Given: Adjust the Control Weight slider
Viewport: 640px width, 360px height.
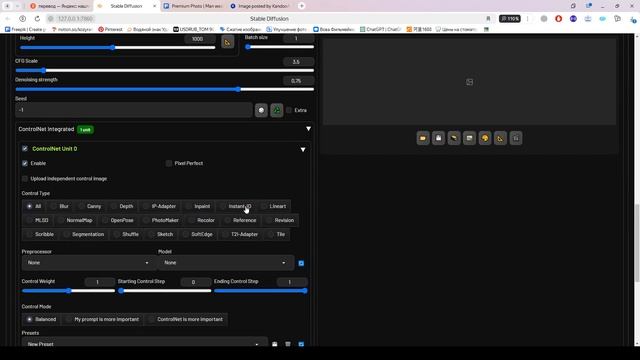Looking at the screenshot, I should click(x=68, y=291).
